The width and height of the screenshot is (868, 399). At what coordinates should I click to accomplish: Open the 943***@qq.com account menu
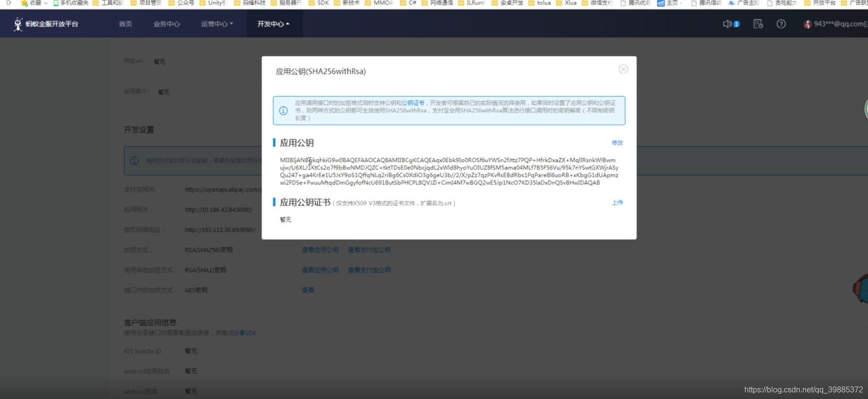841,24
